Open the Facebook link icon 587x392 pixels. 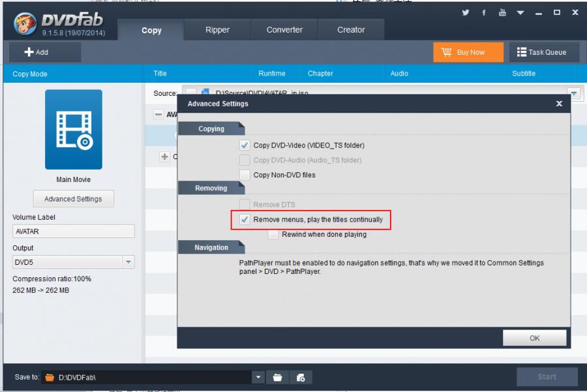pyautogui.click(x=484, y=12)
